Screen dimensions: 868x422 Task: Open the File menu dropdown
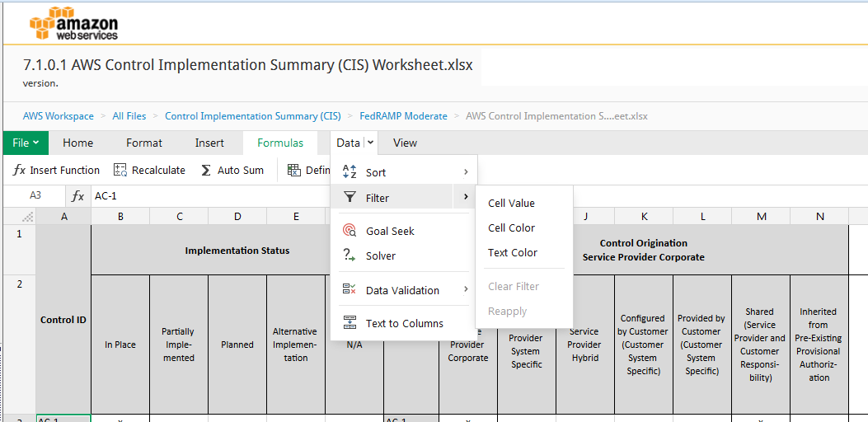tap(26, 143)
